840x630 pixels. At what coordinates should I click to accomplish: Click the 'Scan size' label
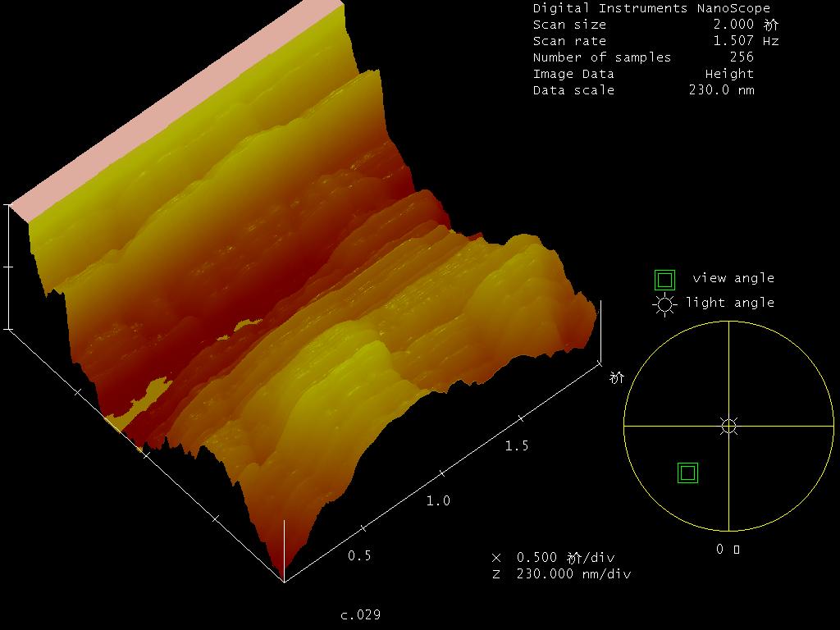pyautogui.click(x=569, y=25)
